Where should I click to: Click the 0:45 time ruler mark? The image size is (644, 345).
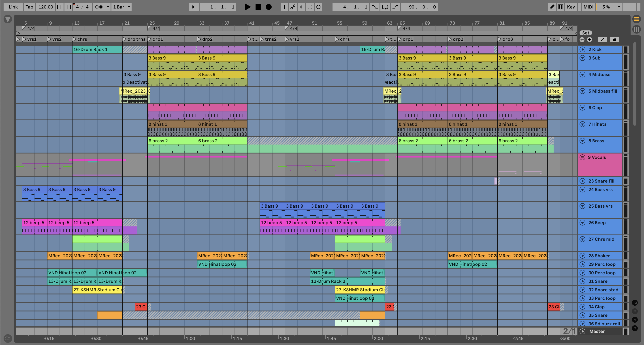click(x=143, y=339)
